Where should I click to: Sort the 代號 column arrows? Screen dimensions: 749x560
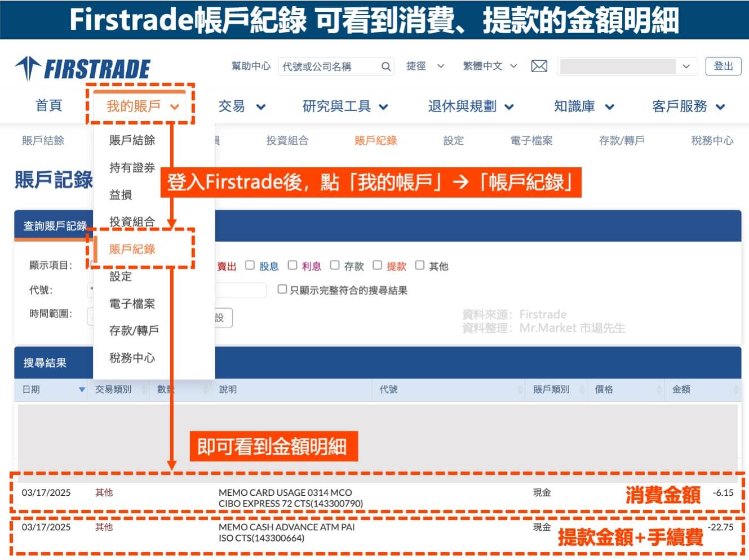tap(520, 390)
